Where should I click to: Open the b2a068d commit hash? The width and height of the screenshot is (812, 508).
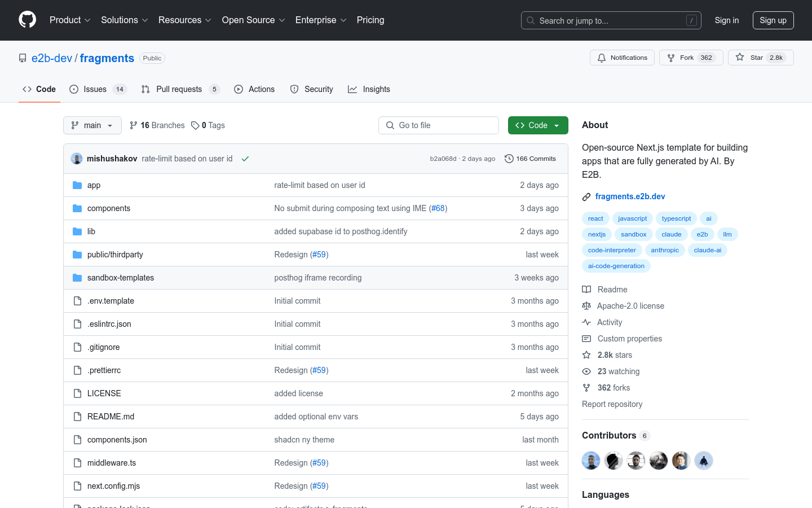coord(443,159)
